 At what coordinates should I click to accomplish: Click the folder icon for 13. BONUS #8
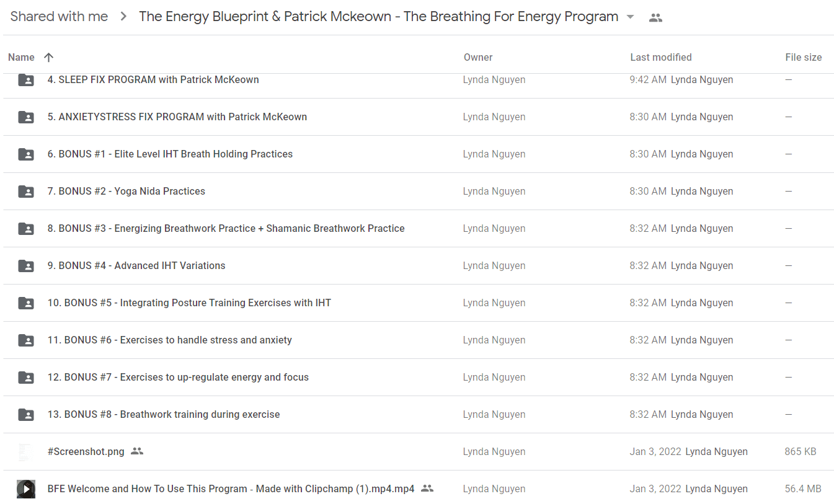click(26, 414)
